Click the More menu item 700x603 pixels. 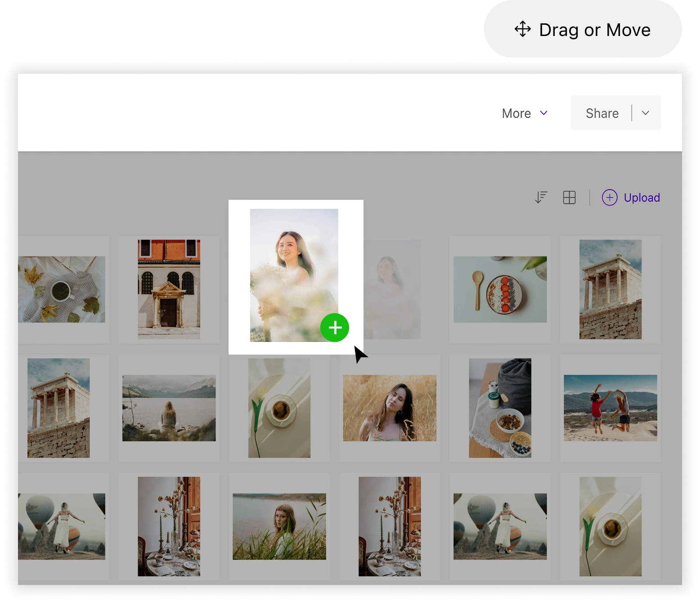516,113
